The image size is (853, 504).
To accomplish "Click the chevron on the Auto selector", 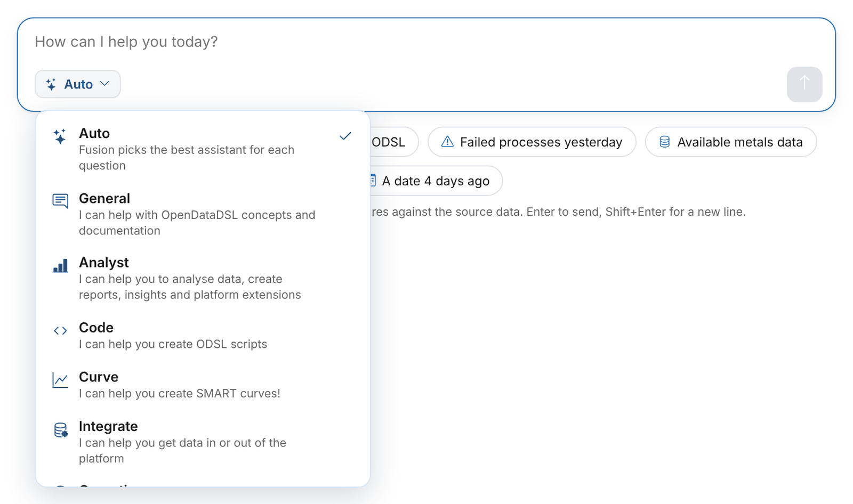I will [x=105, y=84].
